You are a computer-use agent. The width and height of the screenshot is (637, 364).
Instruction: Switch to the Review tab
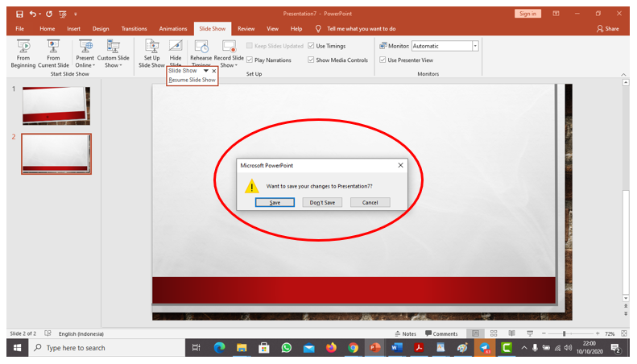(246, 29)
